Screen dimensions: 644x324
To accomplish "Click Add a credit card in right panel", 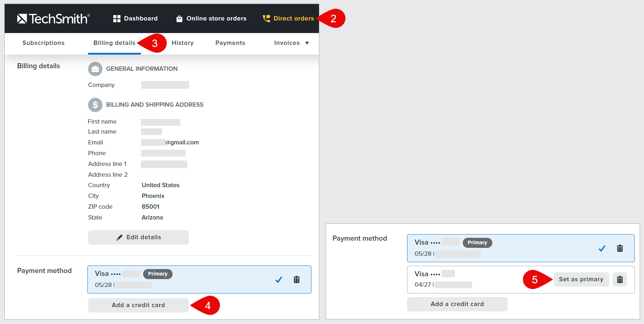I will 457,304.
